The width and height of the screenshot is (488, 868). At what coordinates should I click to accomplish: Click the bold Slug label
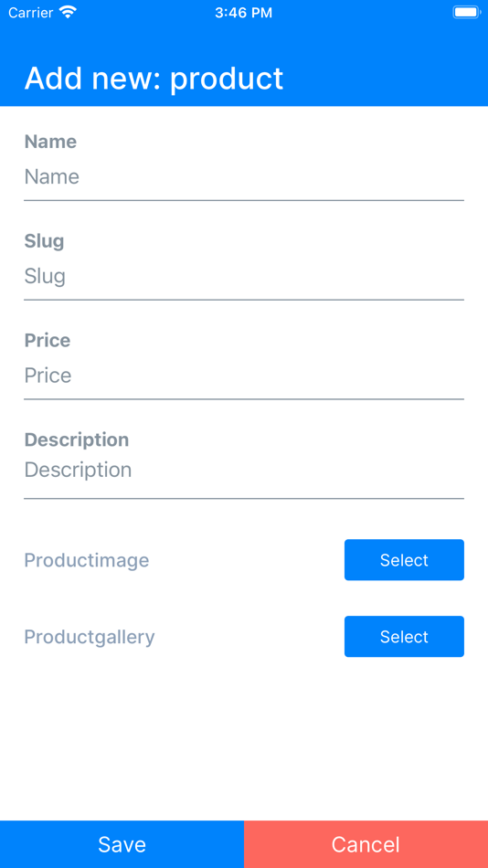pyautogui.click(x=44, y=241)
